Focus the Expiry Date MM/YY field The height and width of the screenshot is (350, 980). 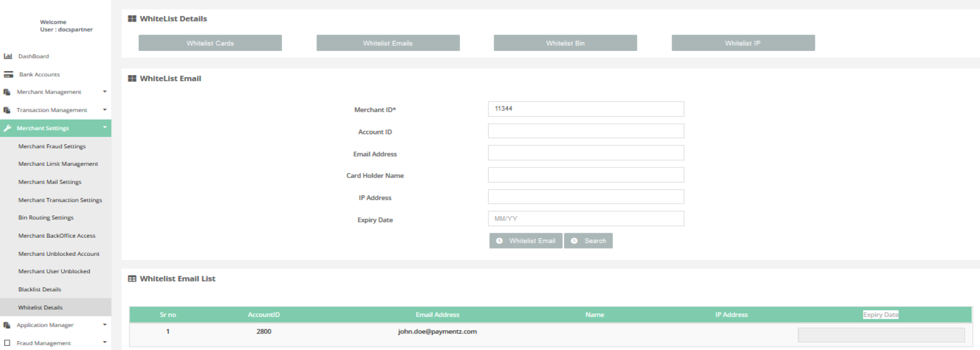point(586,219)
